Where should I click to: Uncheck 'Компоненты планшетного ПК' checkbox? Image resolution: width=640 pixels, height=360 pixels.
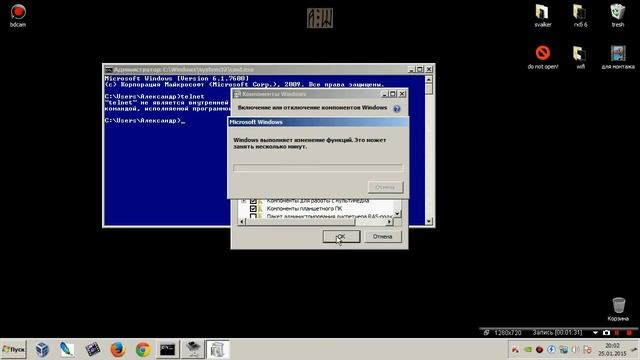(x=253, y=209)
